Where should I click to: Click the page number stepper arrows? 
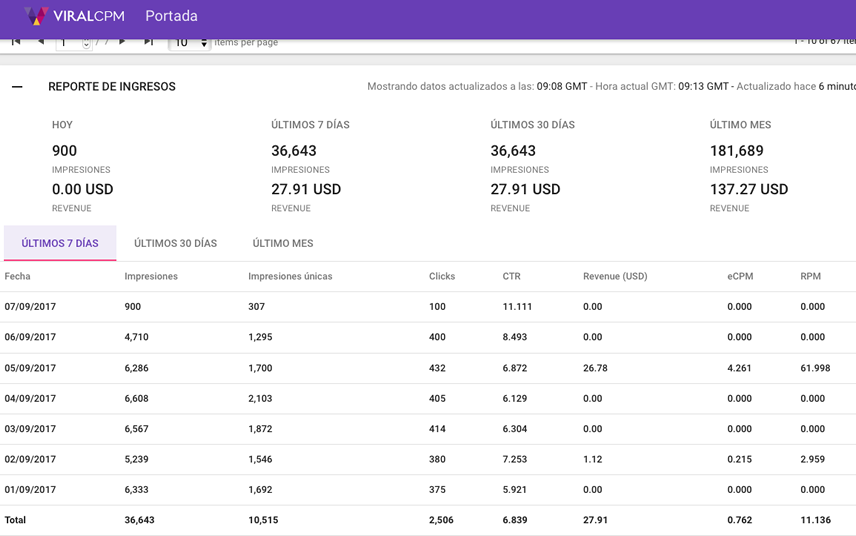(x=86, y=43)
